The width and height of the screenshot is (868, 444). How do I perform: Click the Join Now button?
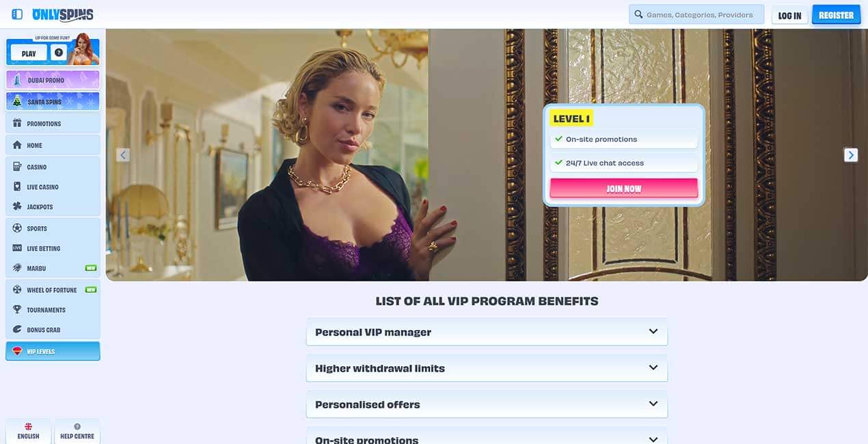[x=623, y=189]
